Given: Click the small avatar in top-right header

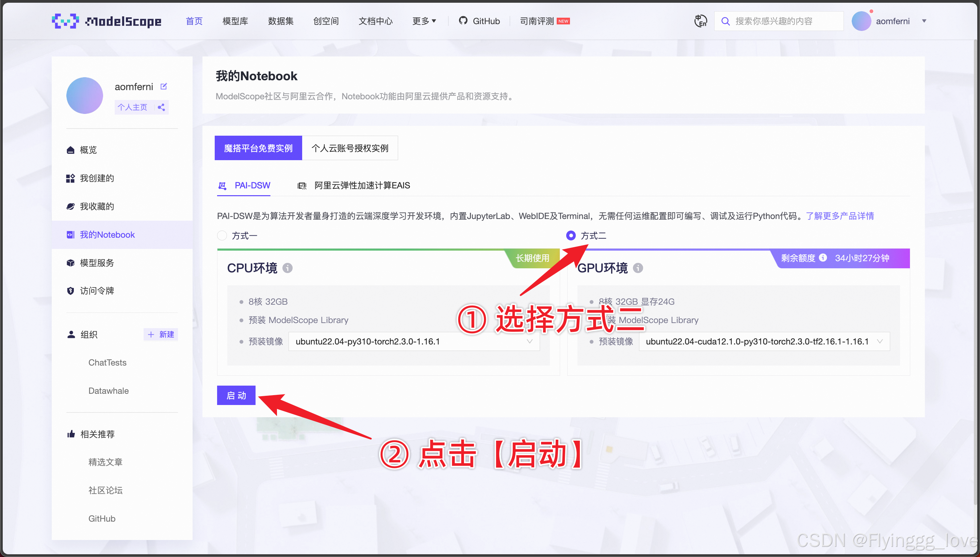Looking at the screenshot, I should tap(861, 21).
